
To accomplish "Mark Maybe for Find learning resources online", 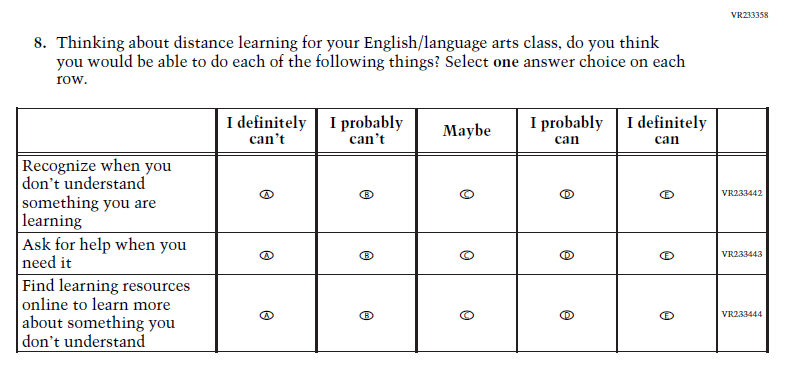I will tap(467, 315).
